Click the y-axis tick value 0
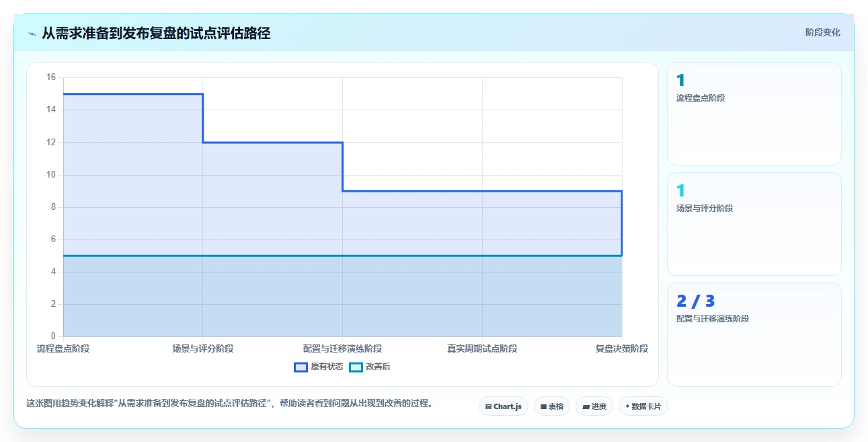Viewport: 868px width, 442px height. tap(54, 336)
